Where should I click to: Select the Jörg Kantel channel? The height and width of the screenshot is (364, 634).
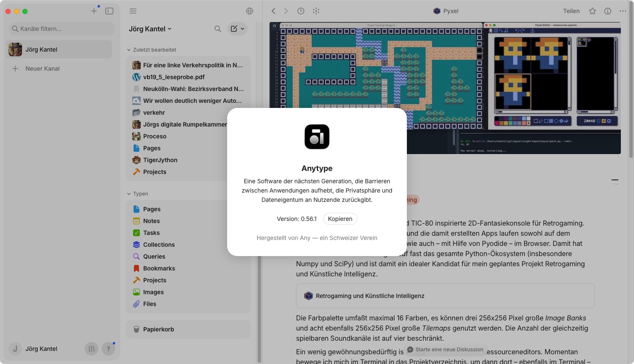coord(58,50)
